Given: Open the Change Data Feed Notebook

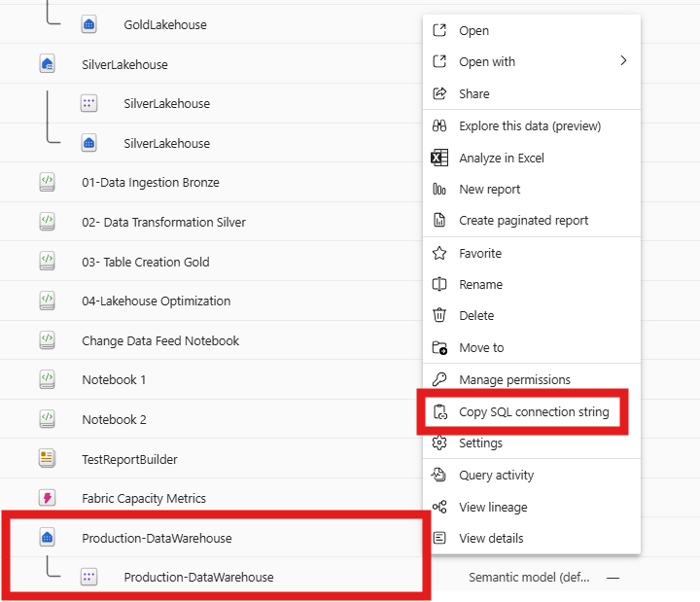Looking at the screenshot, I should [160, 340].
